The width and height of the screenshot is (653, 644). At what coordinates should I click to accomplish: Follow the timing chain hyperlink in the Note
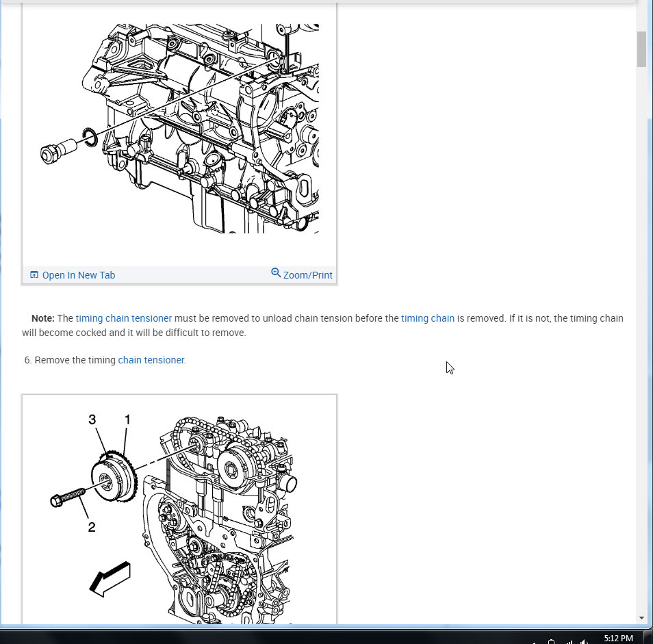pos(428,318)
